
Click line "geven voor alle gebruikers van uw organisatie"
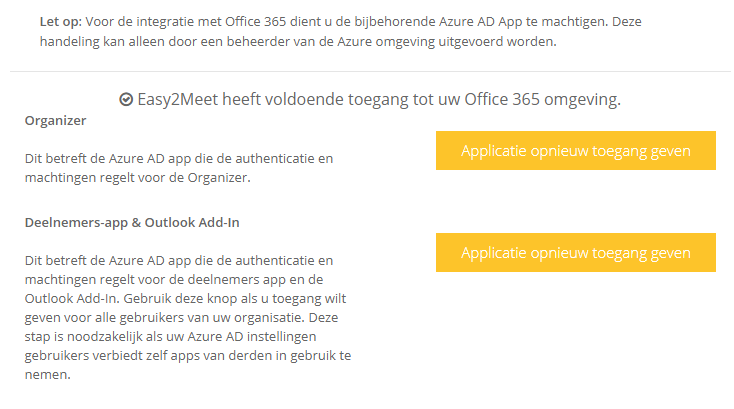181,318
